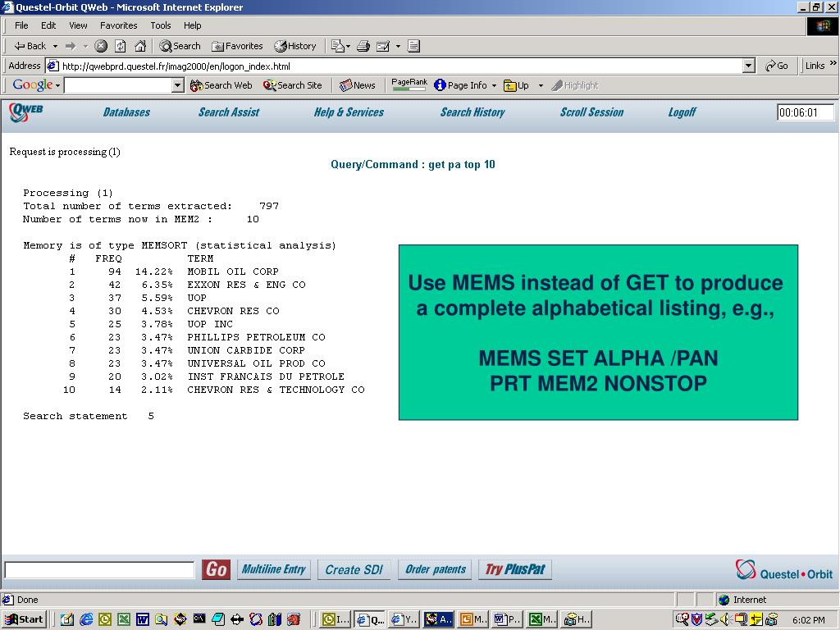Screen dimensions: 840x630
Task: Click Search Site on Google toolbar
Action: (293, 85)
